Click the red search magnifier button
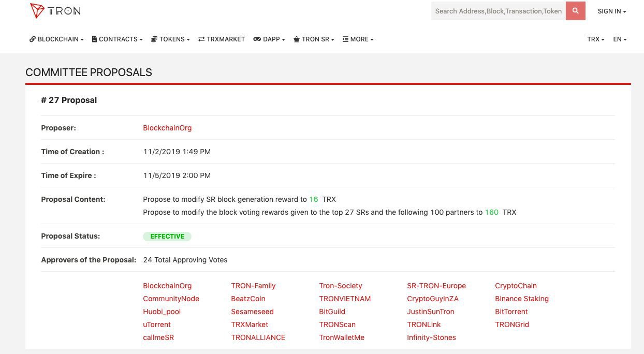The width and height of the screenshot is (644, 354). point(575,11)
